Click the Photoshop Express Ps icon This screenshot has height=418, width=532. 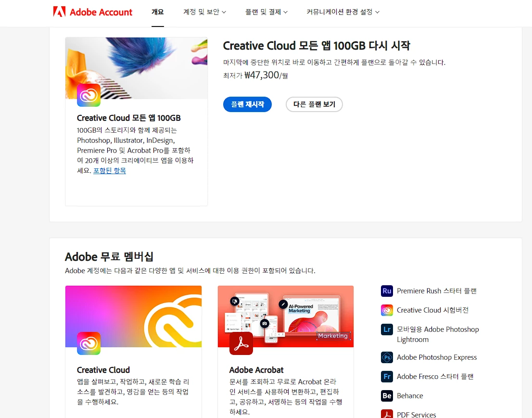pos(387,357)
